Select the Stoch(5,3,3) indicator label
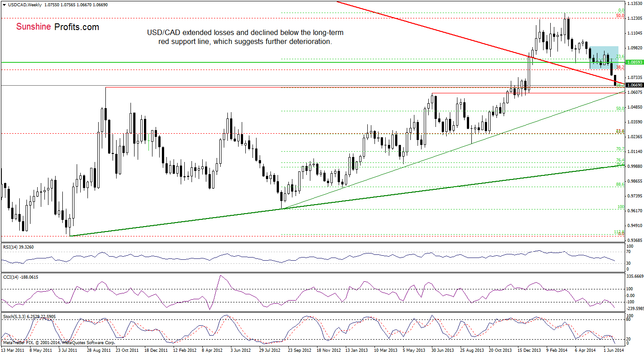 pyautogui.click(x=29, y=316)
